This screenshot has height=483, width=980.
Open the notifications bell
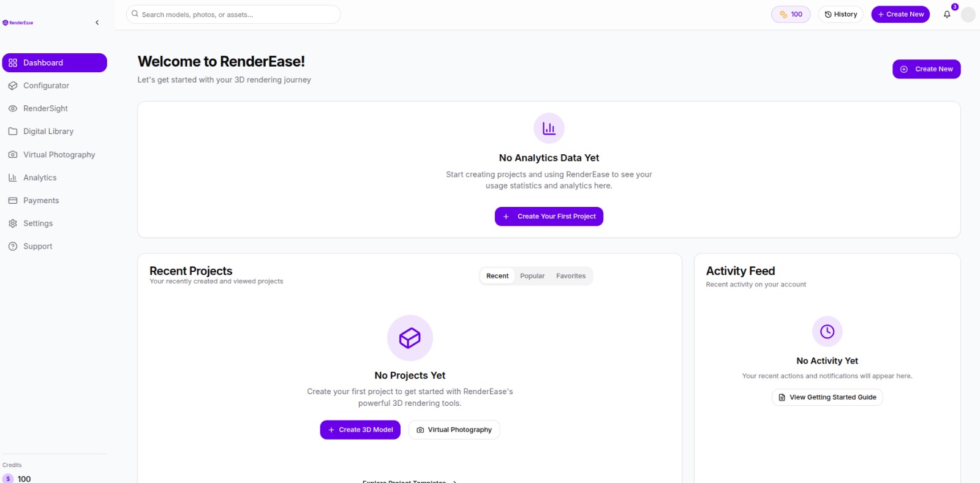coord(947,15)
